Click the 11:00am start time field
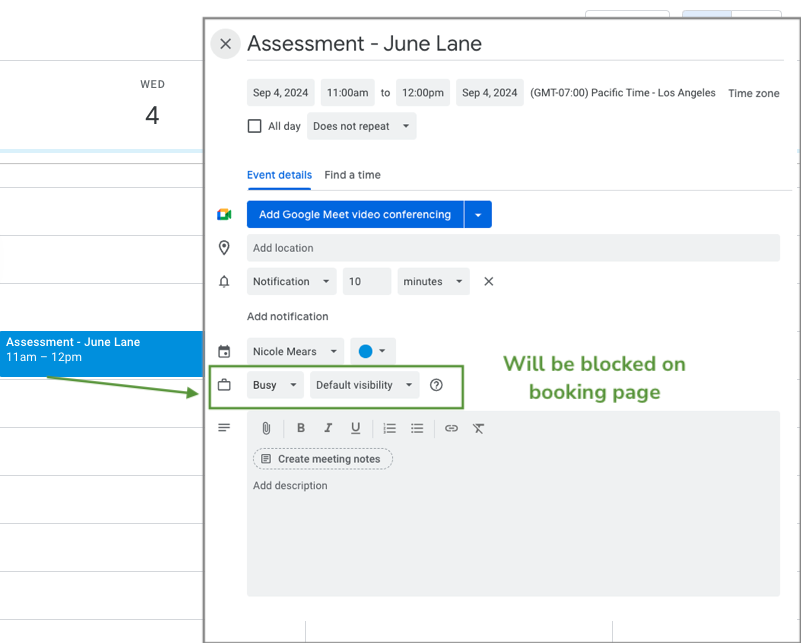Image resolution: width=801 pixels, height=643 pixels. [347, 92]
